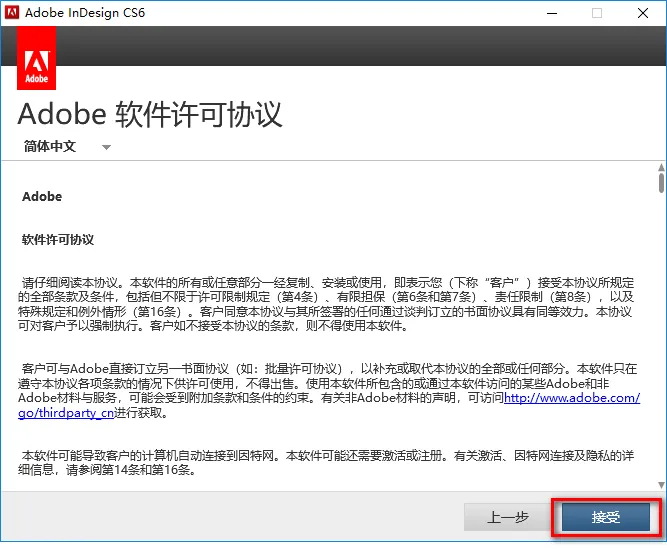Image resolution: width=667 pixels, height=557 pixels.
Task: Click the bold 'Adobe' heading in the agreement
Action: tap(42, 197)
